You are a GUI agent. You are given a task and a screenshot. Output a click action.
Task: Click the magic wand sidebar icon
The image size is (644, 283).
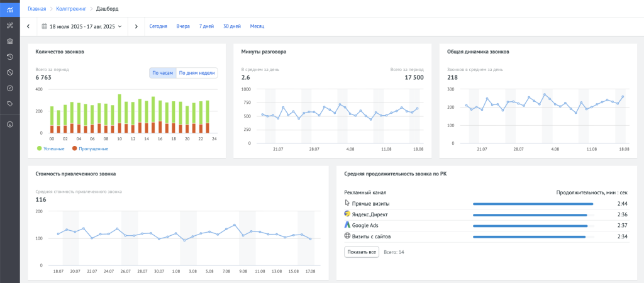9,26
